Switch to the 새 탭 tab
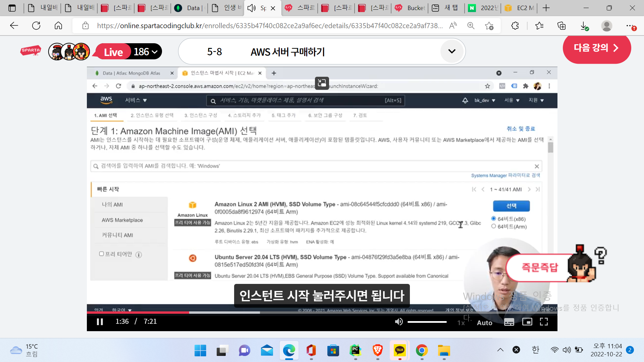The image size is (644, 362). 445,8
